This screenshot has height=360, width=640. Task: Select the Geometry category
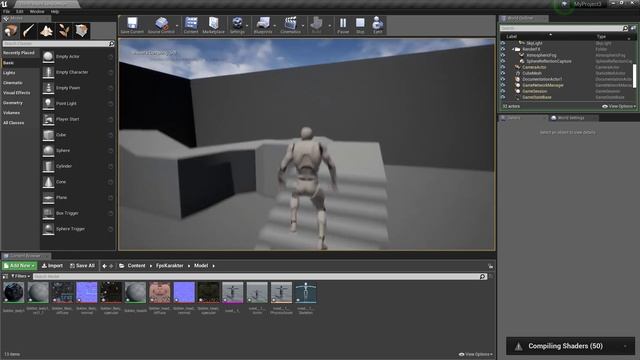tap(13, 103)
